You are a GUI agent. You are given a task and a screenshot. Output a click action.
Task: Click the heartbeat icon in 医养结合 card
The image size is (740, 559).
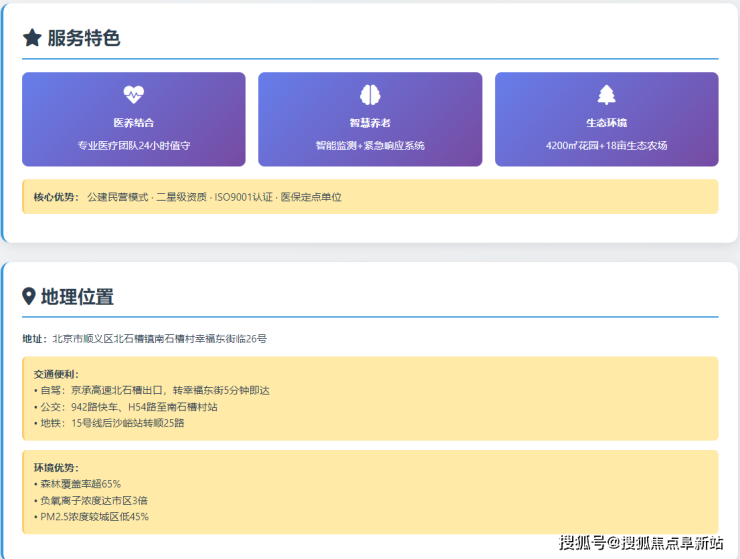pyautogui.click(x=133, y=95)
